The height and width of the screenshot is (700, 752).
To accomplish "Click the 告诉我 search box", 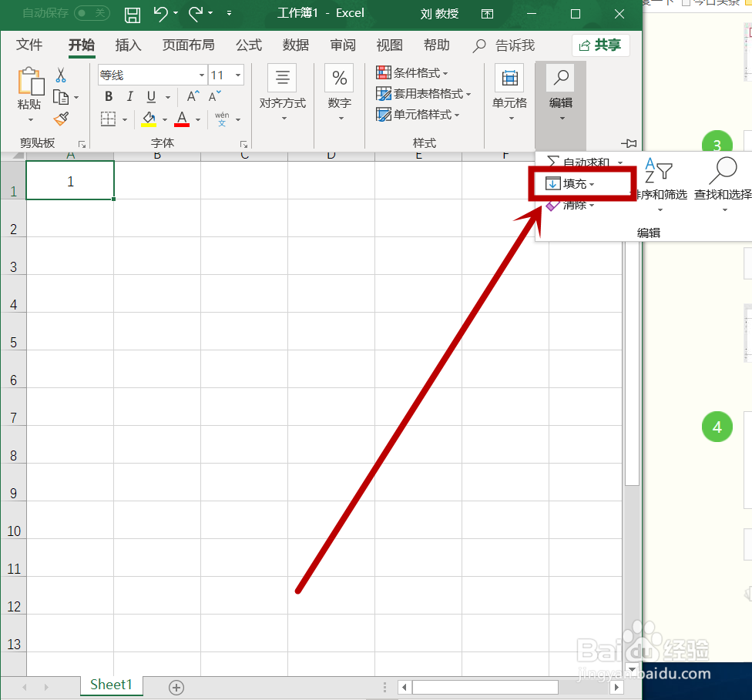I will (504, 45).
